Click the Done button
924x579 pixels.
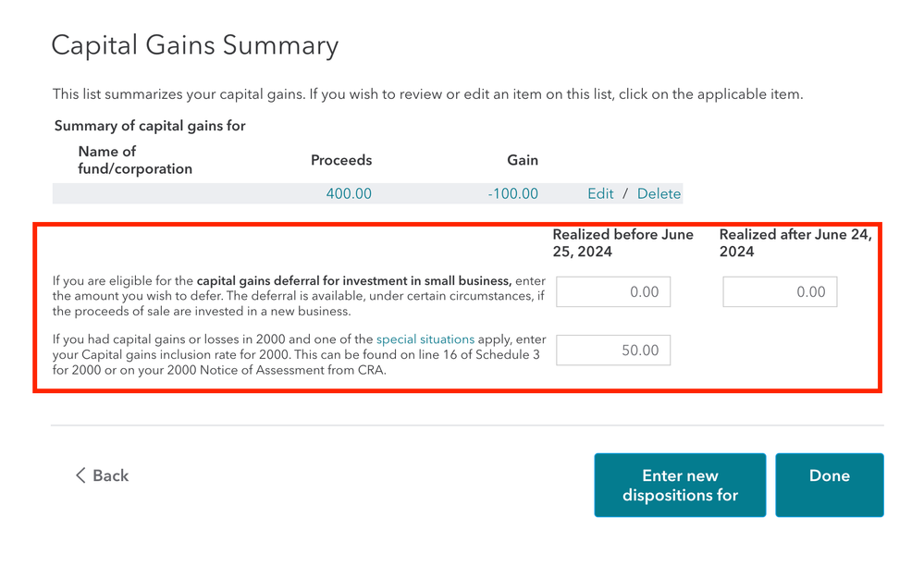[829, 485]
